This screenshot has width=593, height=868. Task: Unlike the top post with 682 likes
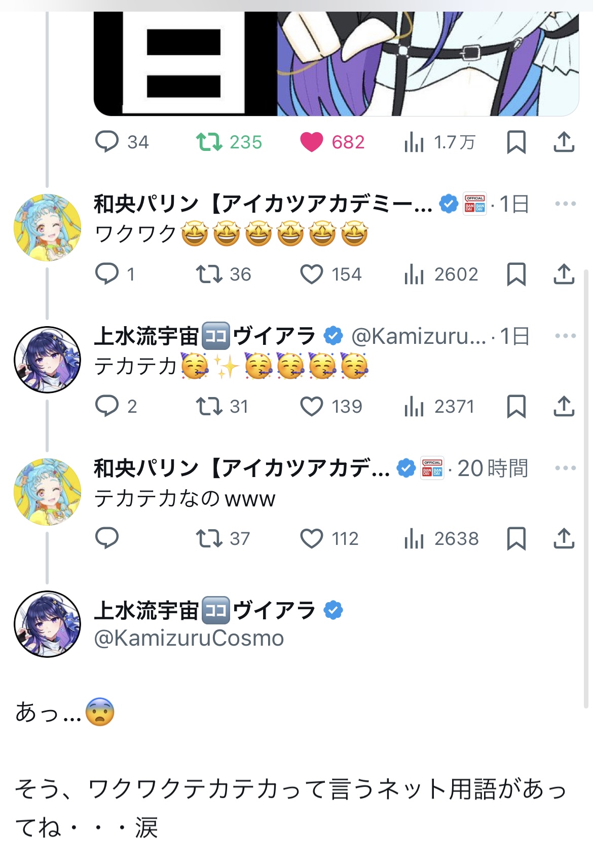pos(311,142)
